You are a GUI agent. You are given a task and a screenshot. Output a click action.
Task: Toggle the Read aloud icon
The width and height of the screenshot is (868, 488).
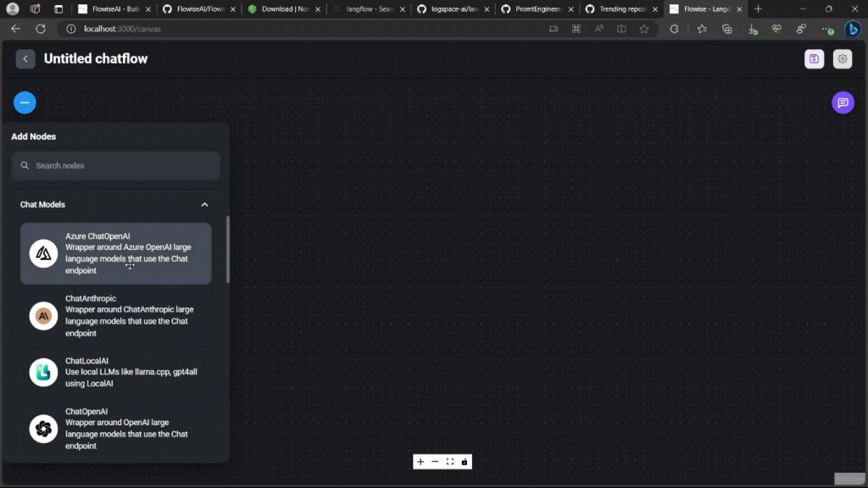pyautogui.click(x=599, y=29)
